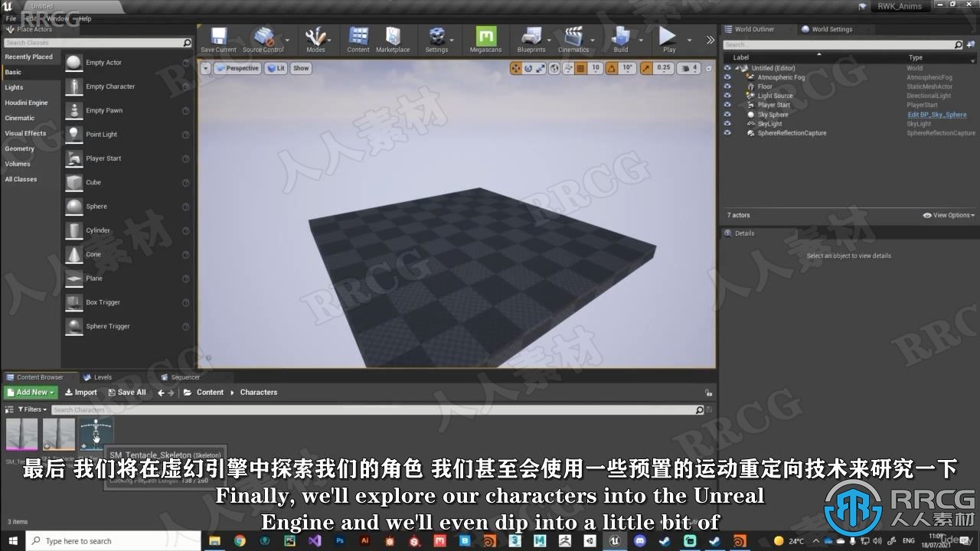980x551 pixels.
Task: Open Photoshop from the taskbar
Action: (340, 541)
